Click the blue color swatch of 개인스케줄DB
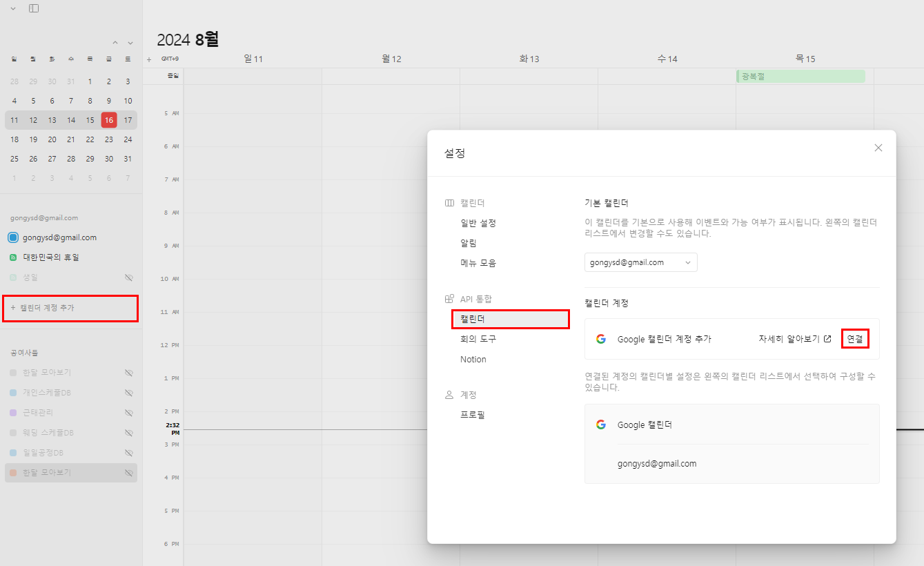 point(13,393)
